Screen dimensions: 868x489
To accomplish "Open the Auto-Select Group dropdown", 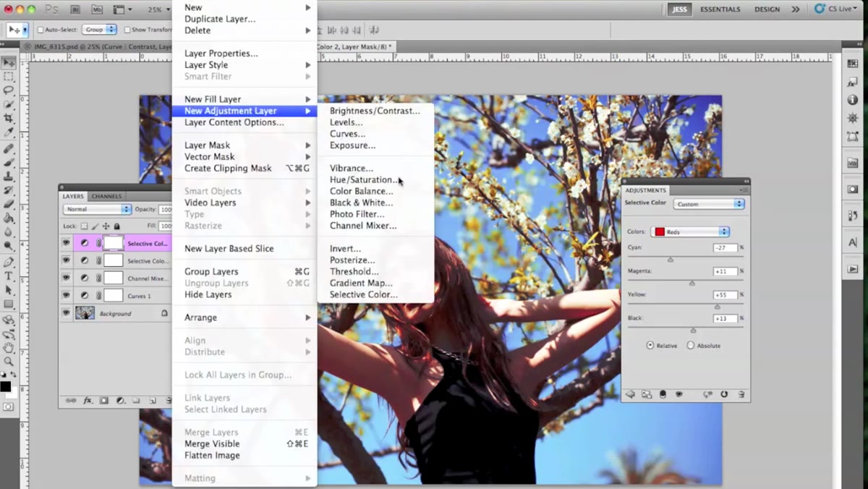I will pos(100,30).
